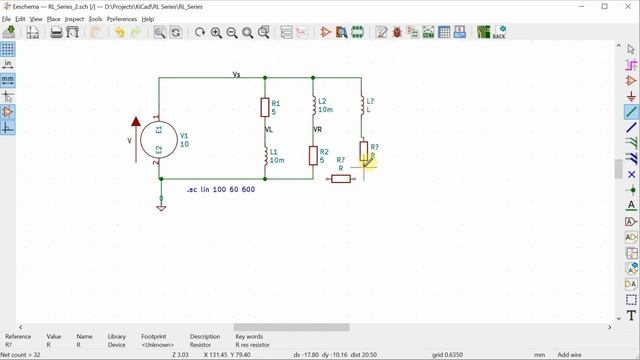This screenshot has height=360, width=640.
Task: Open the Footprint Editor
Action: [x=357, y=32]
